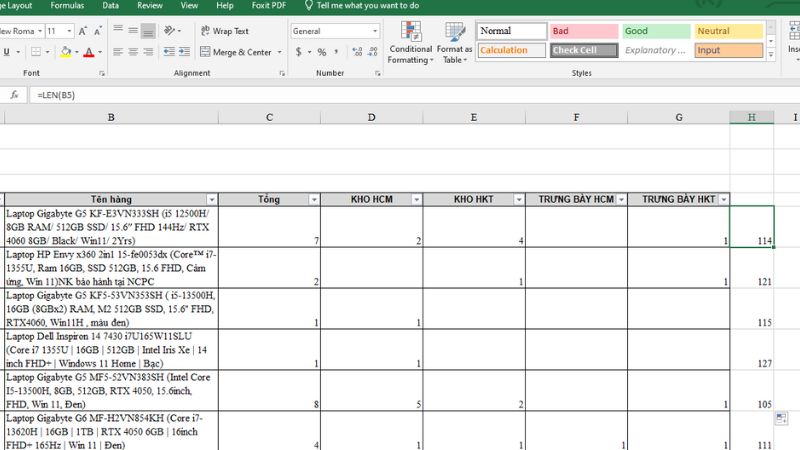Click the Insert Function fx icon
This screenshot has height=450, width=800.
(14, 95)
